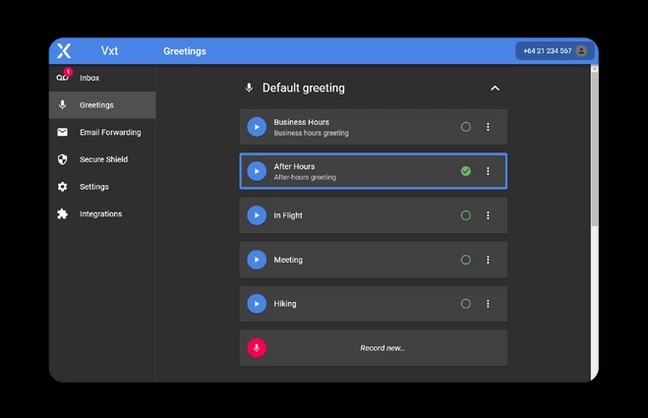Click the red microphone record icon
648x418 pixels.
point(257,348)
